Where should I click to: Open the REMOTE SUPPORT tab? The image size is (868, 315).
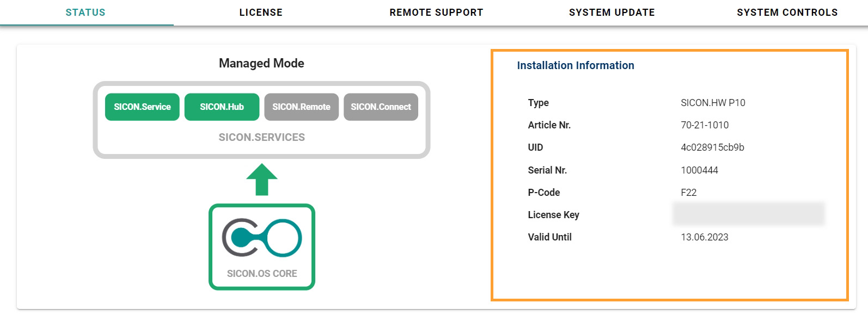[436, 13]
